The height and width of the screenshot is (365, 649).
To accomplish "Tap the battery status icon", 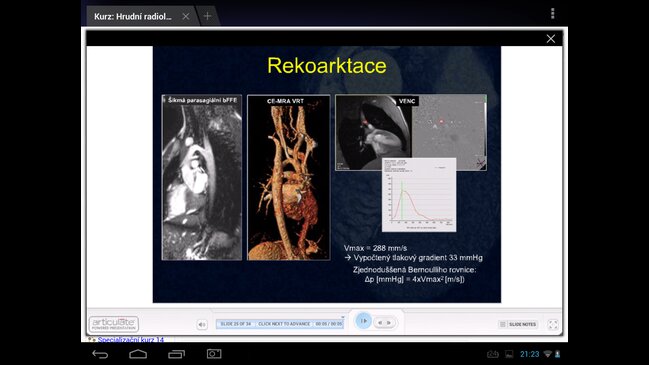I will [558, 354].
